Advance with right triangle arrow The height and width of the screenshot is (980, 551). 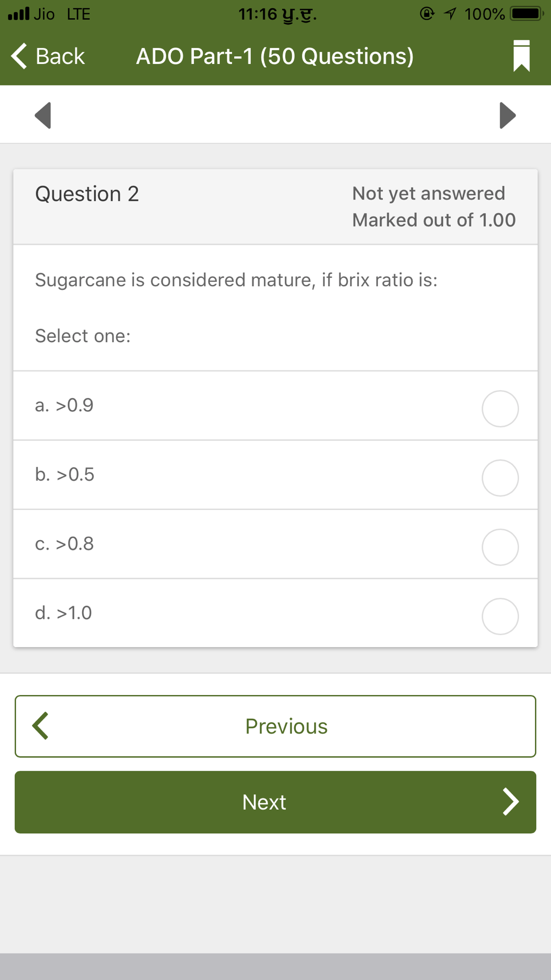click(507, 115)
